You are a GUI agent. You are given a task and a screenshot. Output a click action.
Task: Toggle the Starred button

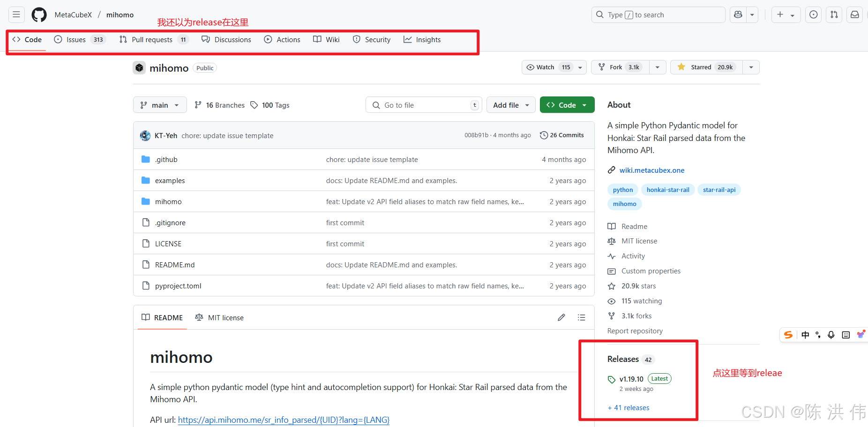pyautogui.click(x=706, y=67)
